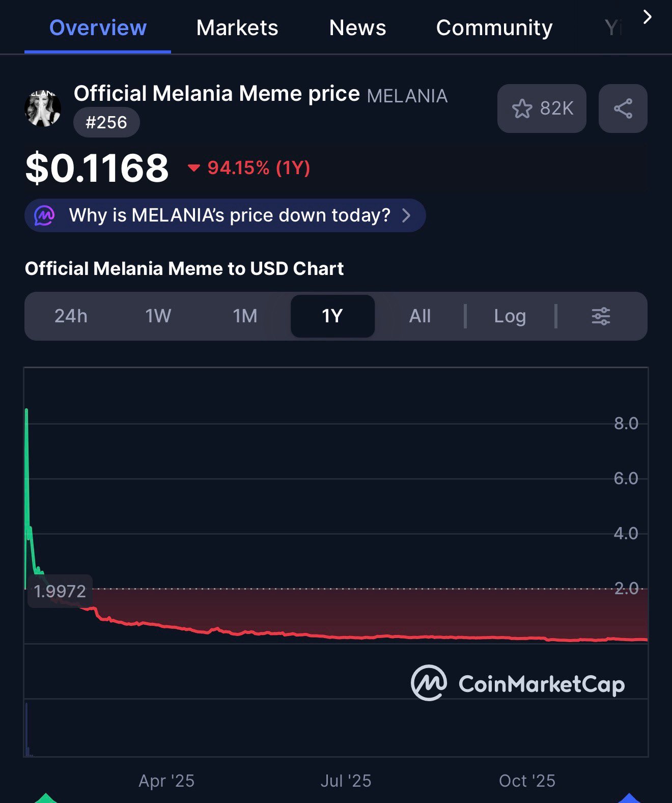
Task: Toggle Log scale for chart
Action: click(510, 316)
